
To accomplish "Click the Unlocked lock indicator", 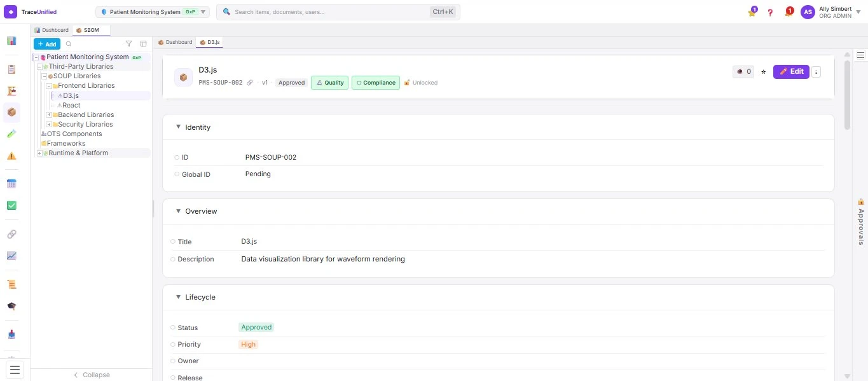I will [421, 83].
